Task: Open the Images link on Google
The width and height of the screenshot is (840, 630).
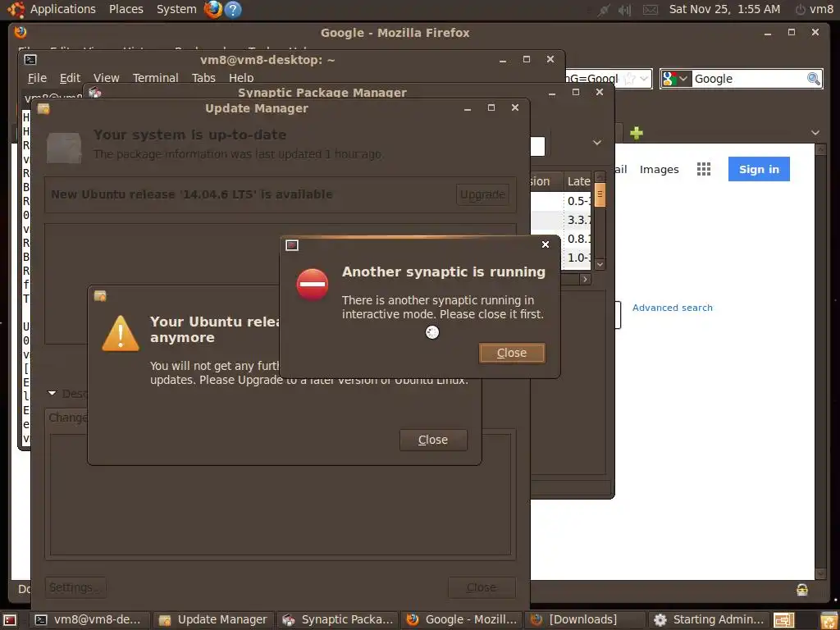Action: 659,169
